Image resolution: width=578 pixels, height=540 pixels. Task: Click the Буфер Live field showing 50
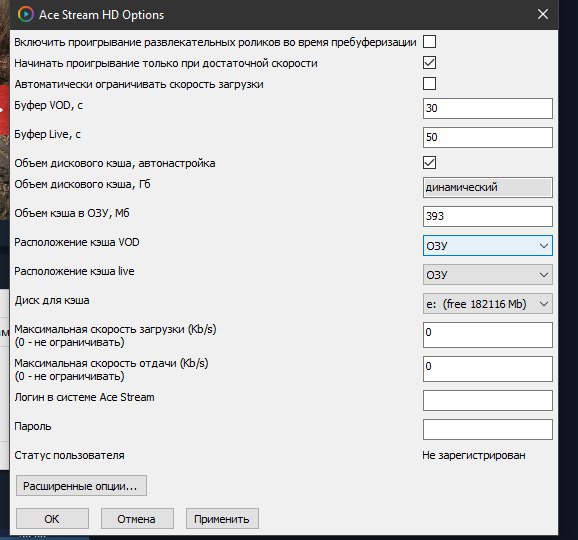tap(488, 137)
